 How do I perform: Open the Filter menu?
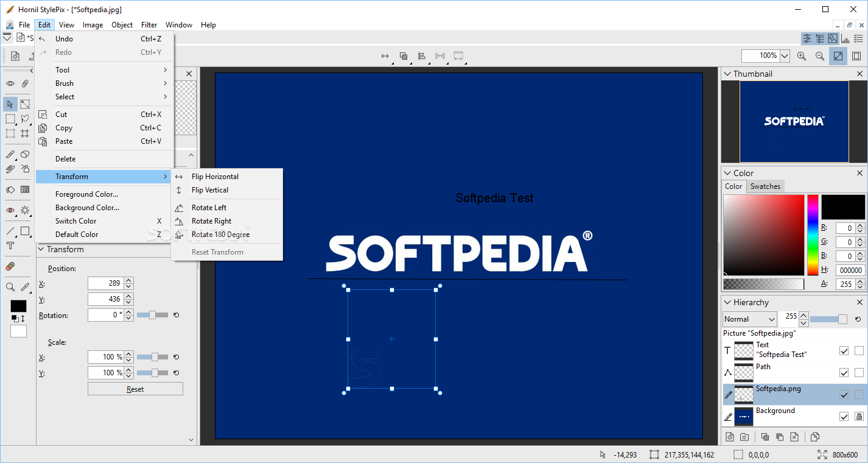[149, 25]
